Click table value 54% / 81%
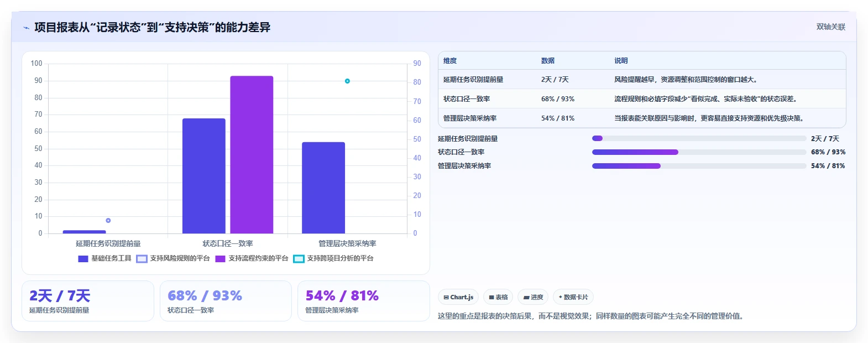The image size is (868, 343). coord(558,118)
